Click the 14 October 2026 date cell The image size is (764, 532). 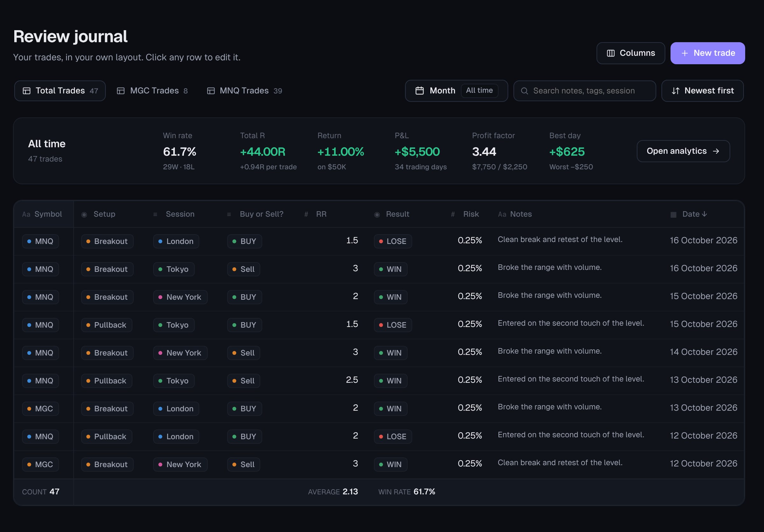(704, 352)
